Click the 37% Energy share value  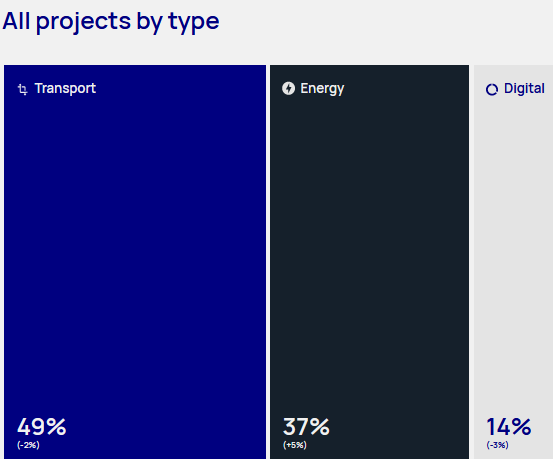pyautogui.click(x=306, y=427)
